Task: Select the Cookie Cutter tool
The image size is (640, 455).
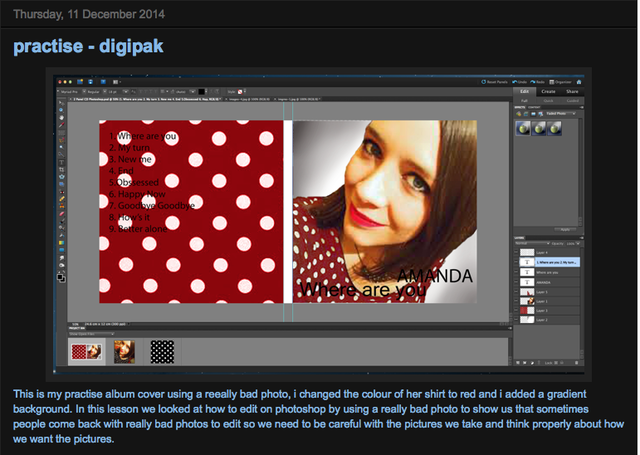Action: point(61,177)
